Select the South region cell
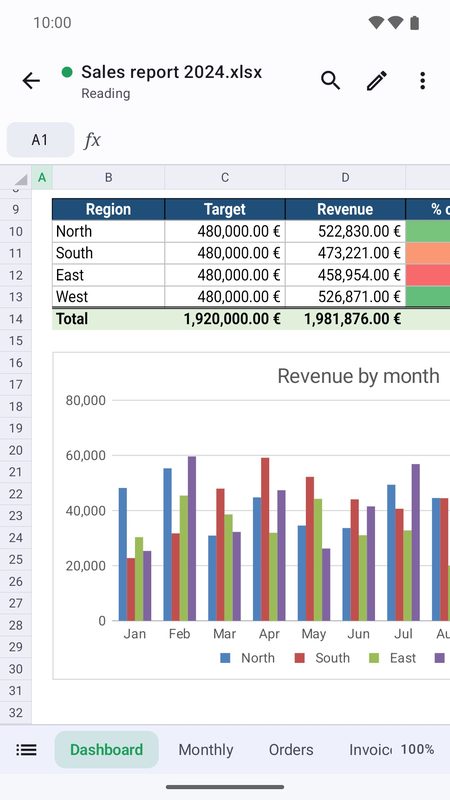450x800 pixels. (108, 253)
